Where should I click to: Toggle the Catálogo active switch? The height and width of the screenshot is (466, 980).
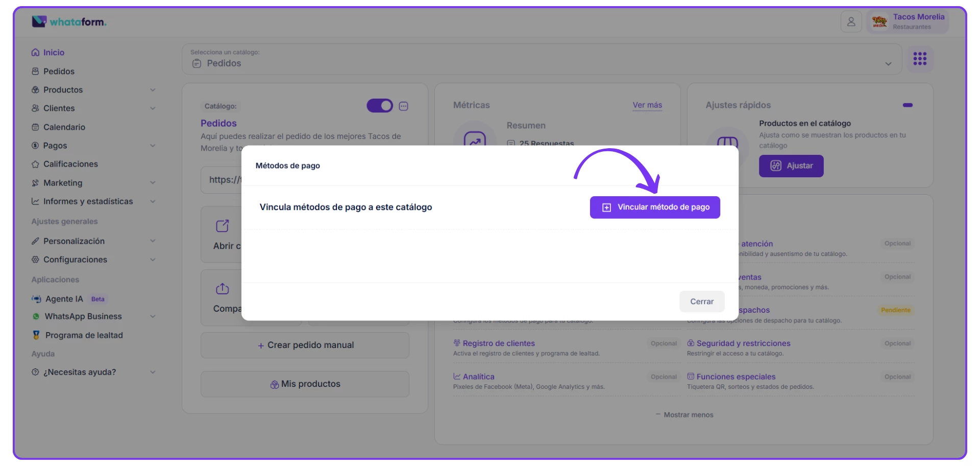(380, 106)
